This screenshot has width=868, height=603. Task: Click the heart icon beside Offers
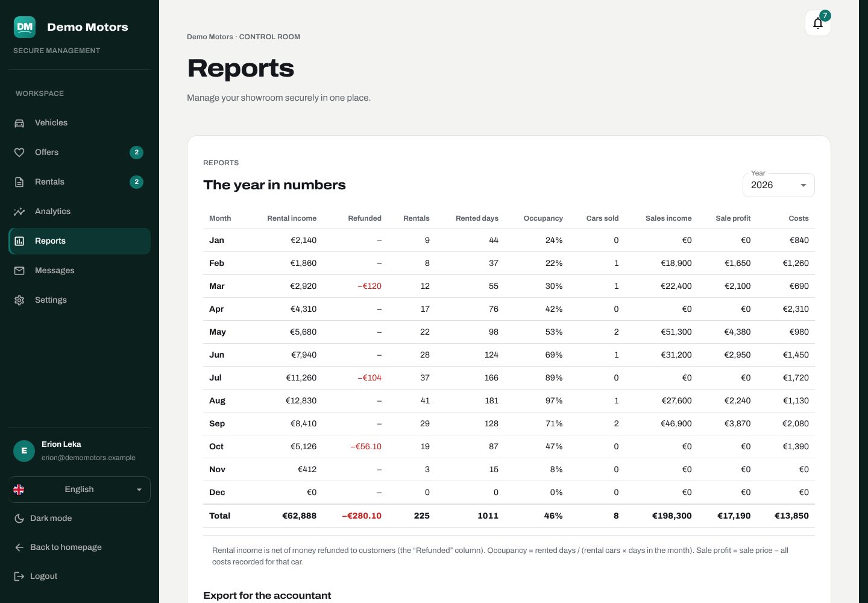tap(19, 153)
